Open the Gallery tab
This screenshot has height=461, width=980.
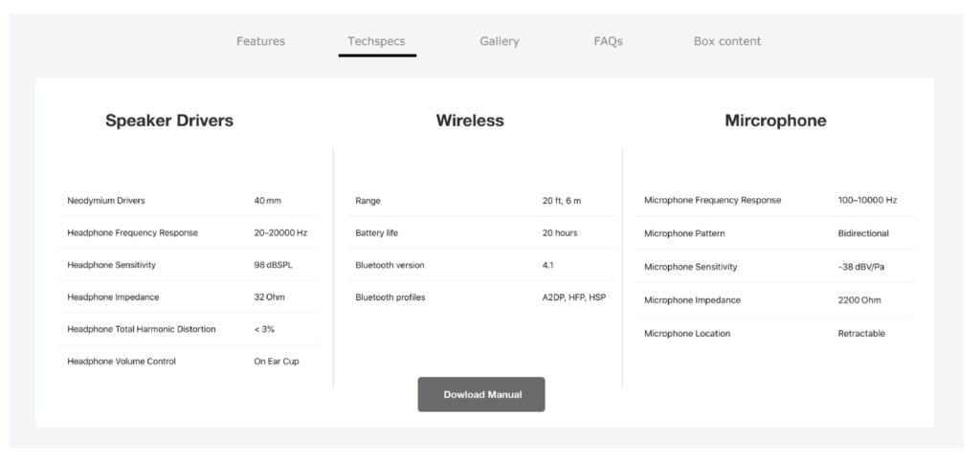[x=500, y=41]
